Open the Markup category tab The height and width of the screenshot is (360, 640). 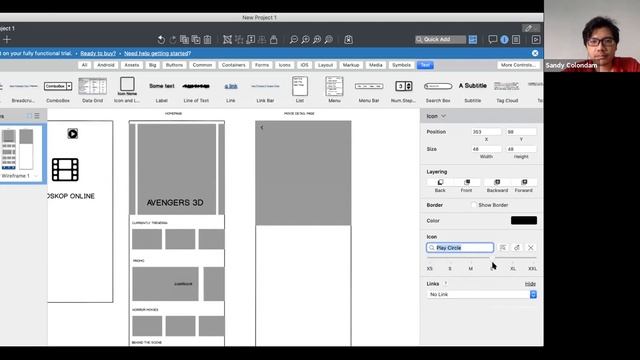(x=351, y=65)
